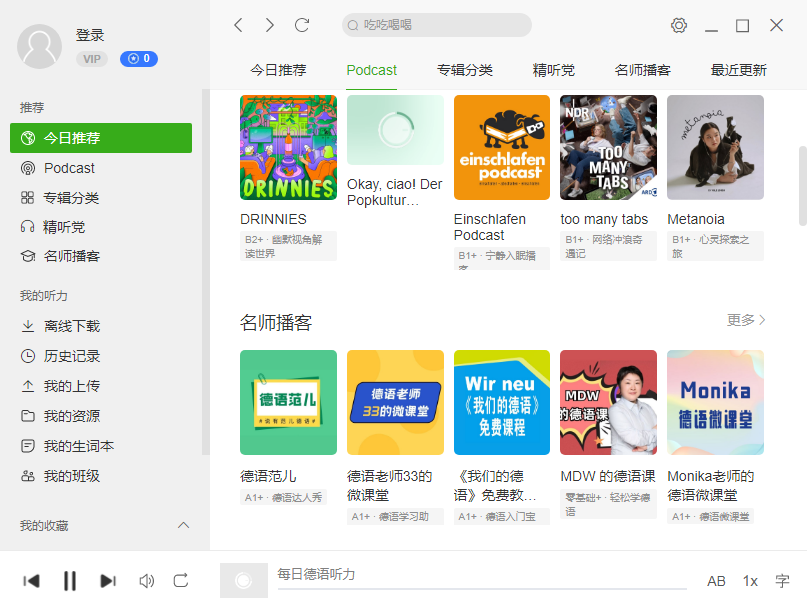Viewport: 807px width, 610px height.
Task: Skip to next track
Action: pos(108,581)
